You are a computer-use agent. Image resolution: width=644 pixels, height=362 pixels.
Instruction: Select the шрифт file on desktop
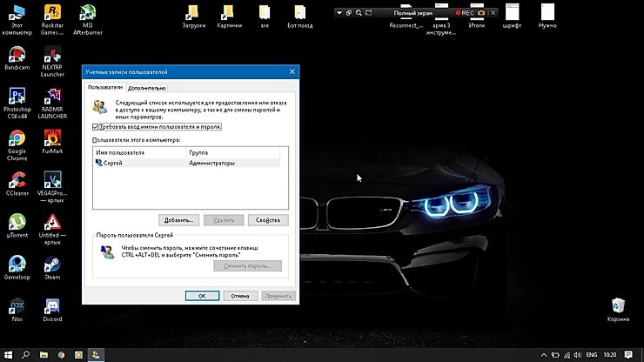pyautogui.click(x=512, y=17)
